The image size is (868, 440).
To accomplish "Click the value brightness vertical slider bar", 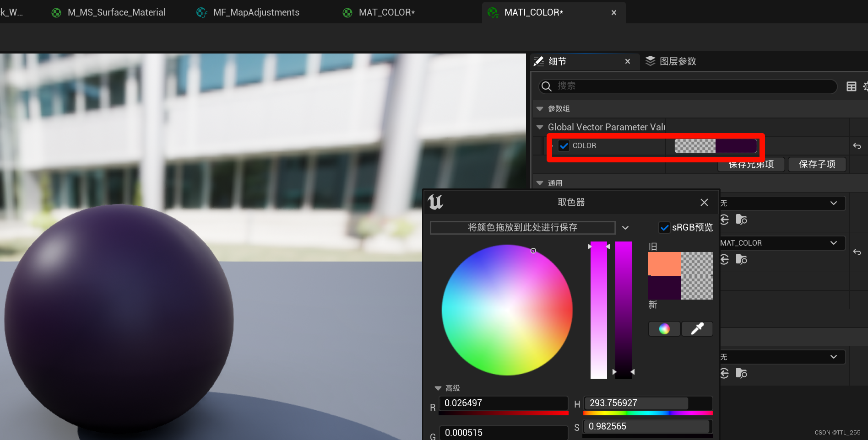I will tap(623, 310).
